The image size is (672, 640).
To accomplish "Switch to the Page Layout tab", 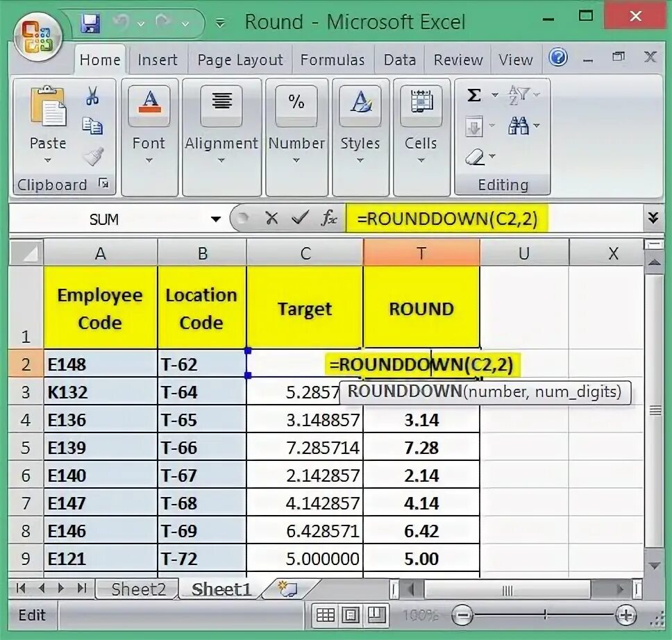I will [240, 60].
